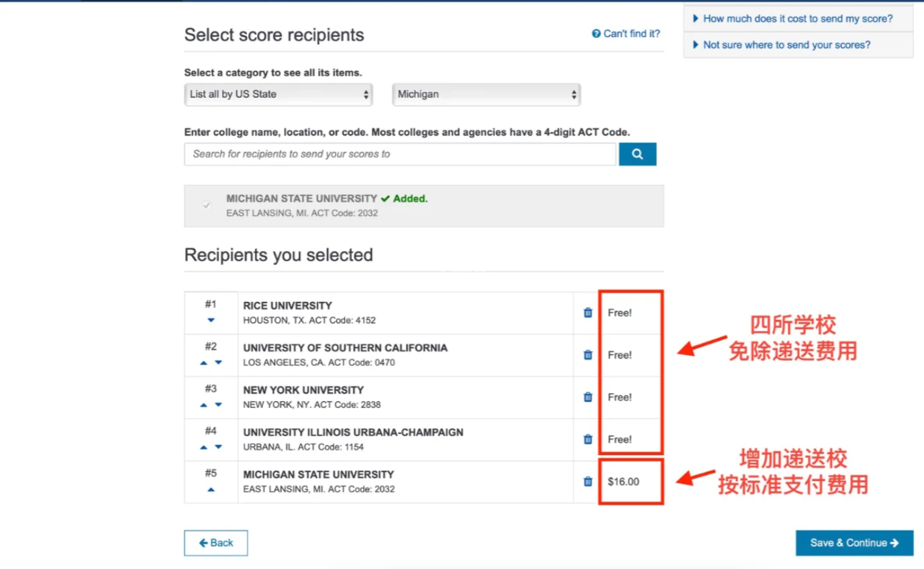The image size is (924, 569).
Task: Remove University of Southern California trash icon
Action: coord(588,355)
